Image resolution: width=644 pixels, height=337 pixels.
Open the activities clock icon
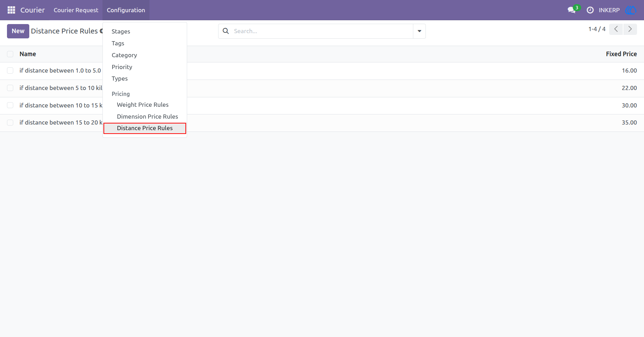coord(590,10)
